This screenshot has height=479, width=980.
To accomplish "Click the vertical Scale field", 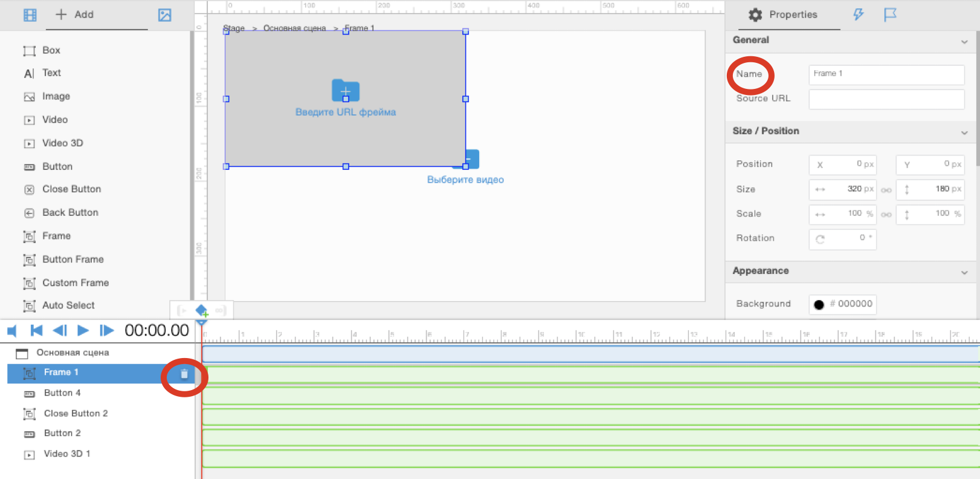I will (x=930, y=214).
